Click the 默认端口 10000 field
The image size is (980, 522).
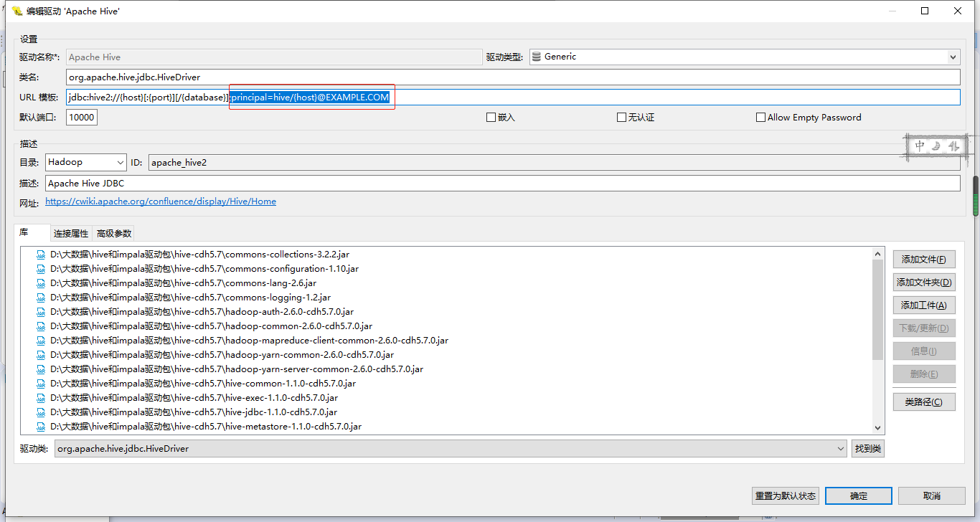click(82, 117)
